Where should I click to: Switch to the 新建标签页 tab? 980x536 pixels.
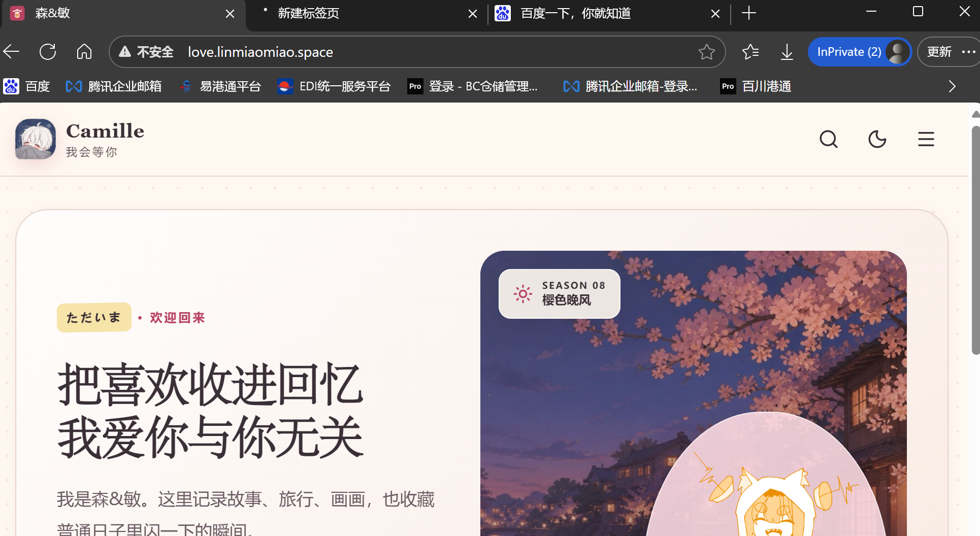point(366,14)
